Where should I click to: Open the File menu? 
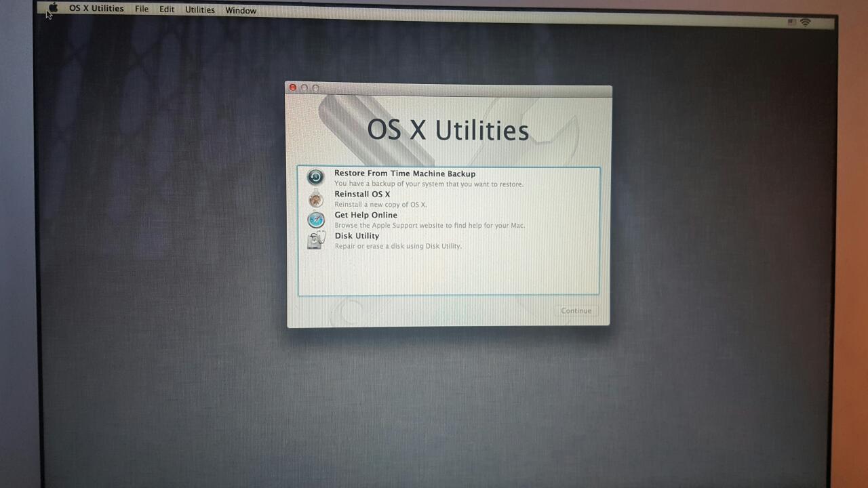tap(142, 9)
